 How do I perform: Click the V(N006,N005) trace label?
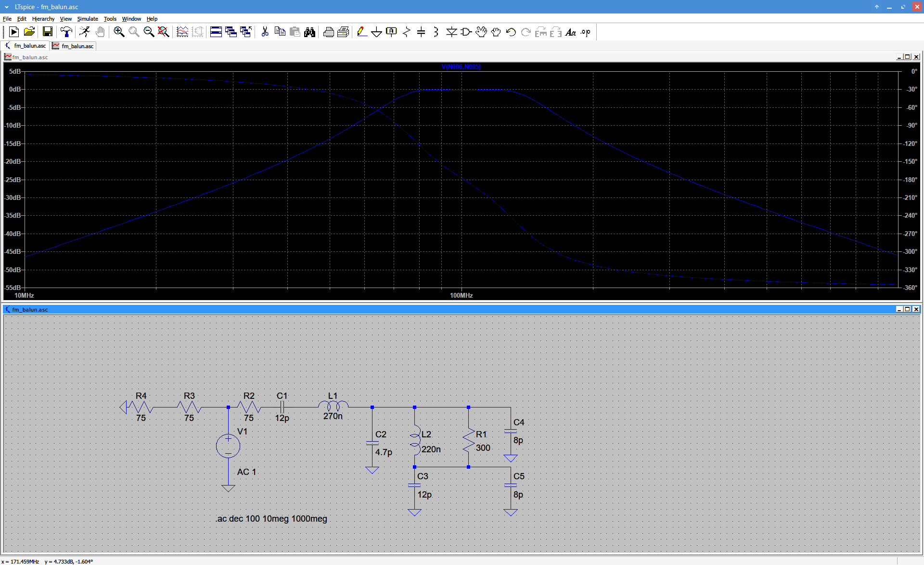point(461,67)
